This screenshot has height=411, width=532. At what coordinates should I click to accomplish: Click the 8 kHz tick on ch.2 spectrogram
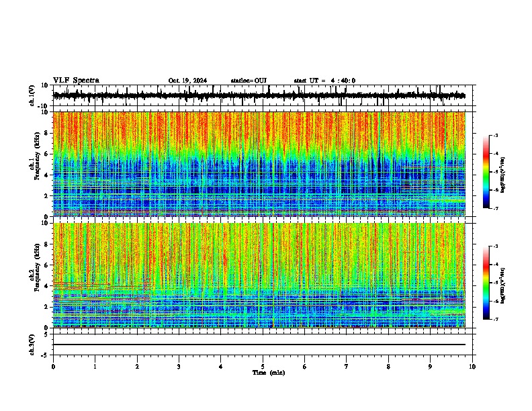47,244
